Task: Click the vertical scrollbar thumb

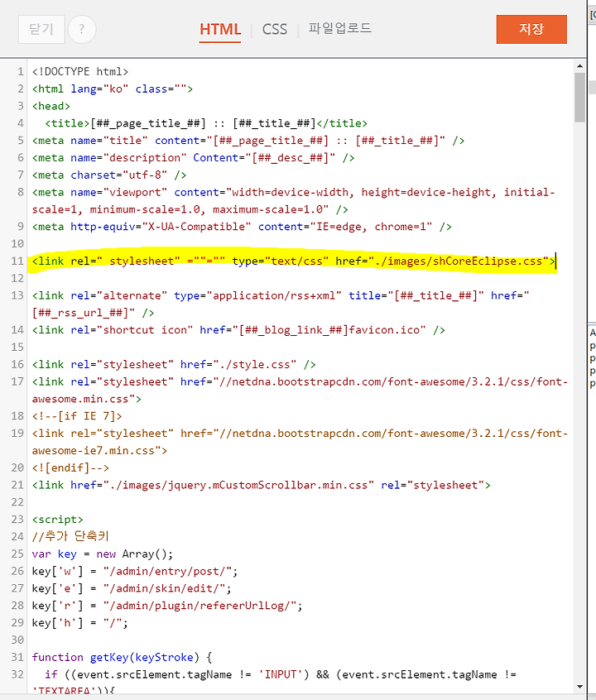Action: pyautogui.click(x=580, y=98)
